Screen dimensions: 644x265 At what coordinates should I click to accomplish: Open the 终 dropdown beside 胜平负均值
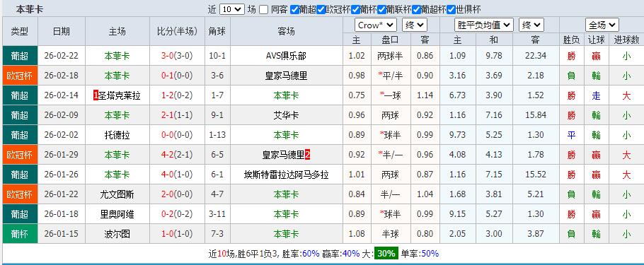pos(531,25)
